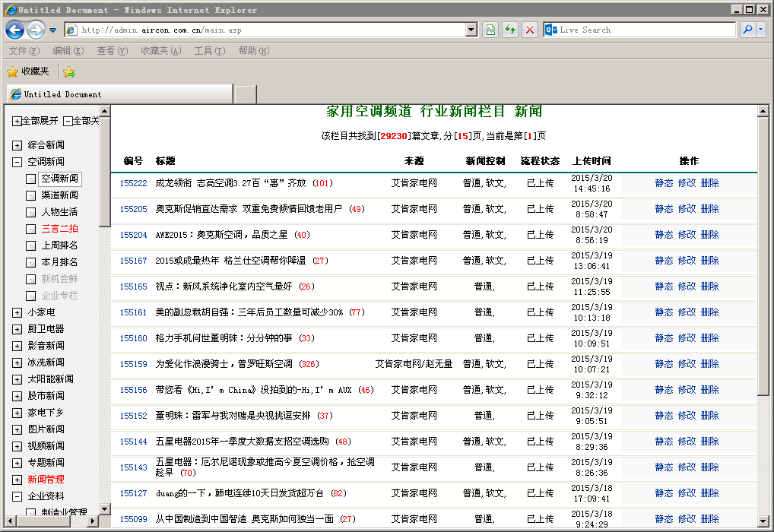The height and width of the screenshot is (532, 774).
Task: Expand the 冰洗新闻 tree node
Action: click(17, 363)
